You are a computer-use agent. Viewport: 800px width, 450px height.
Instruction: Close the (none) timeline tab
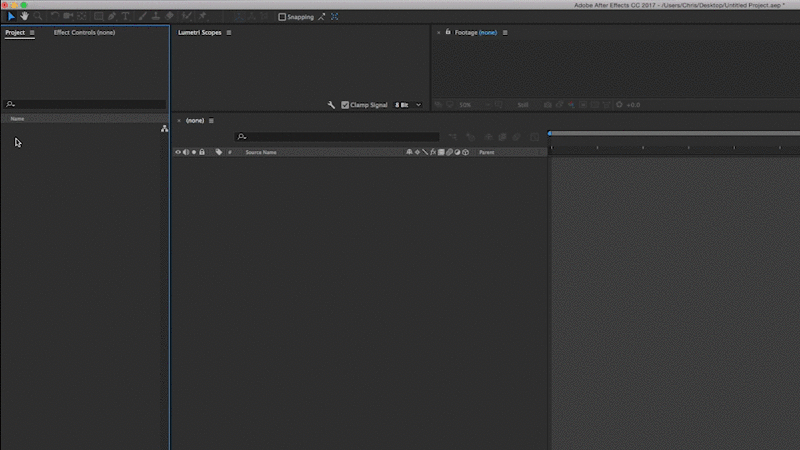coord(179,121)
